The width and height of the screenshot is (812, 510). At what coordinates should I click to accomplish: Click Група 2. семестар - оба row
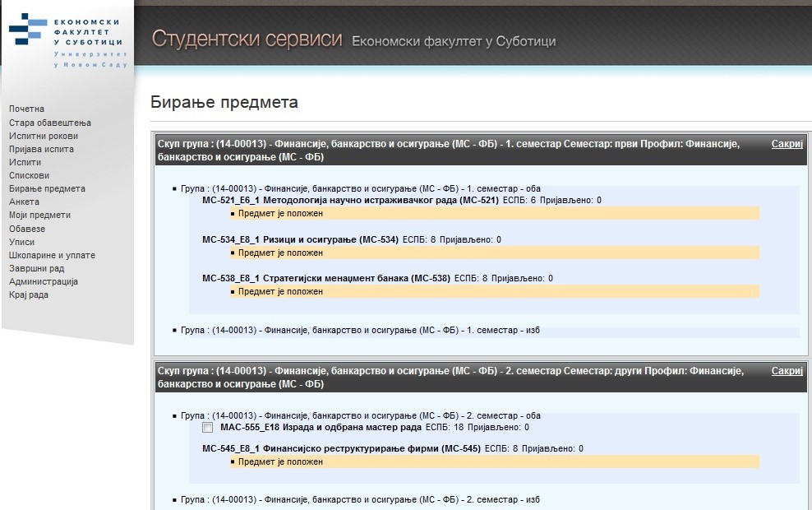pos(361,415)
